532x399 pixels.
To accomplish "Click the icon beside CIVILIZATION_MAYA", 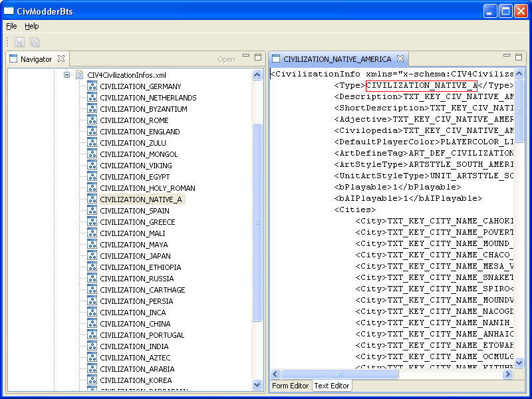I will click(x=92, y=244).
